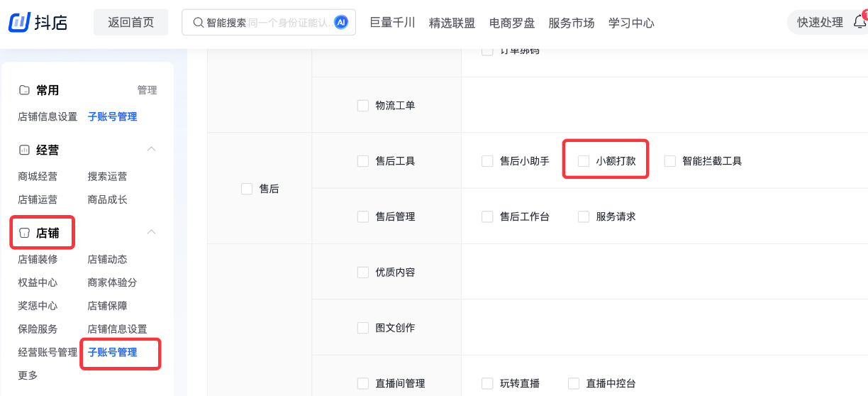Click the 返回首页 button
The width and height of the screenshot is (868, 396).
click(x=131, y=22)
